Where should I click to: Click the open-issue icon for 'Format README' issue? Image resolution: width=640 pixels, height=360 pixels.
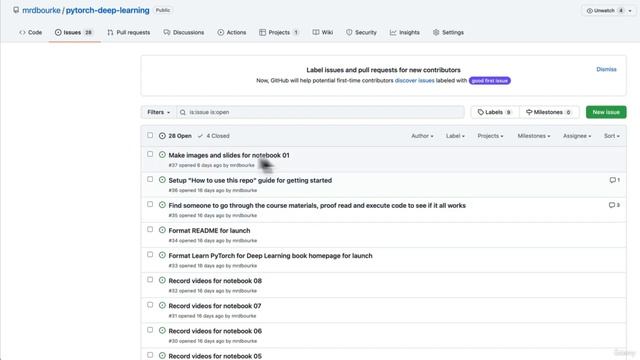tap(162, 230)
